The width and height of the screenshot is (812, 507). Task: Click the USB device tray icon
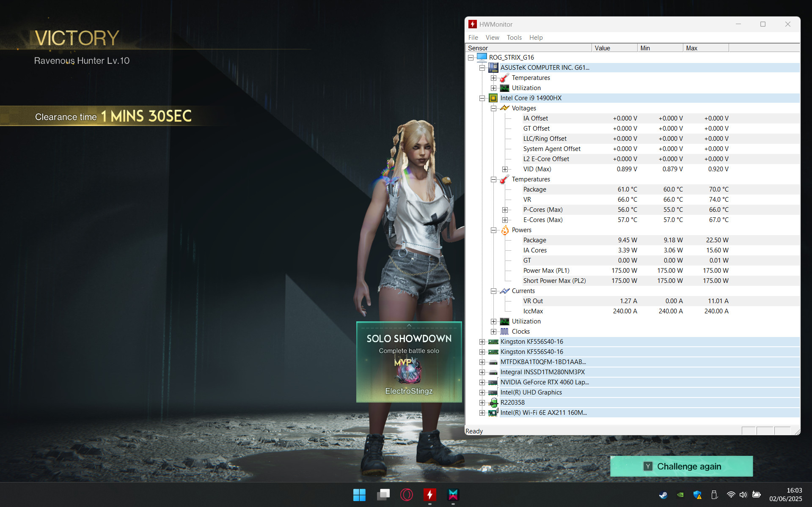[x=714, y=495]
